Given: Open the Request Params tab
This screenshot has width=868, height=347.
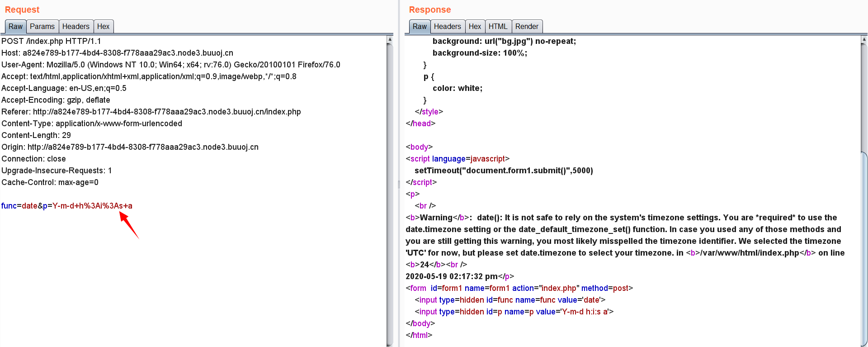Looking at the screenshot, I should coord(42,27).
